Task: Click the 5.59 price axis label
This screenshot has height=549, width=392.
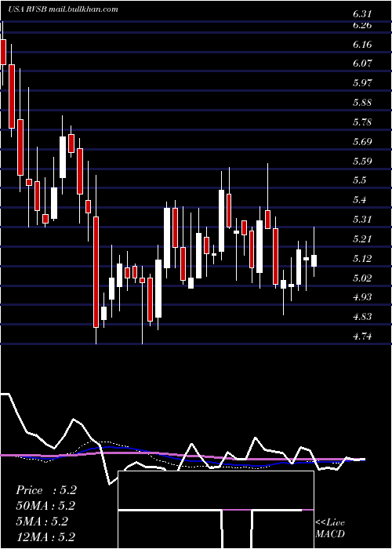Action: coord(362,162)
